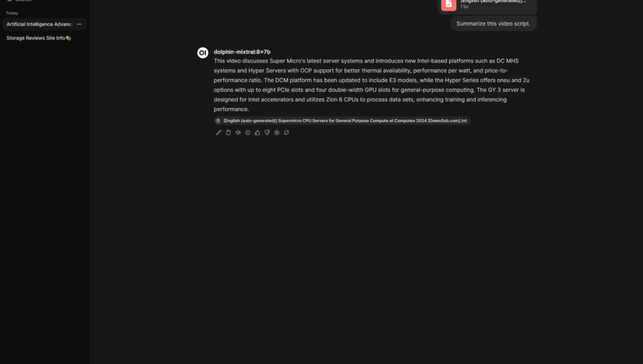Open the Artificial Intelligence Advance chat
The image size is (643, 364).
(x=40, y=24)
